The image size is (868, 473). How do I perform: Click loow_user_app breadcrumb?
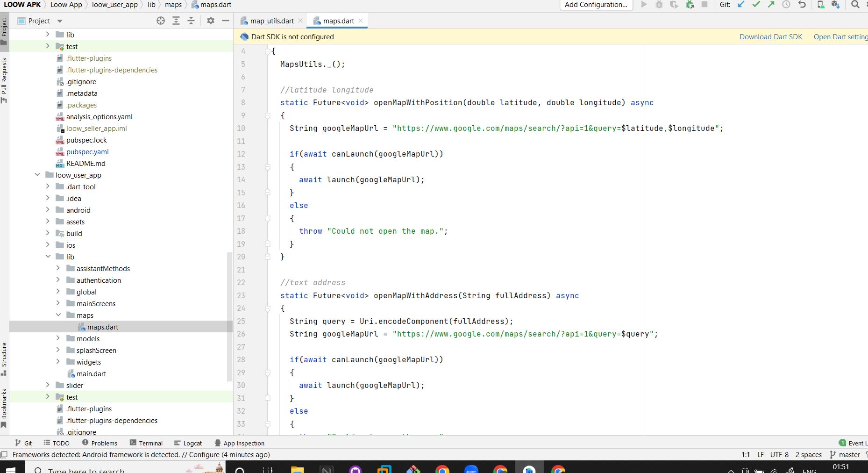point(115,5)
